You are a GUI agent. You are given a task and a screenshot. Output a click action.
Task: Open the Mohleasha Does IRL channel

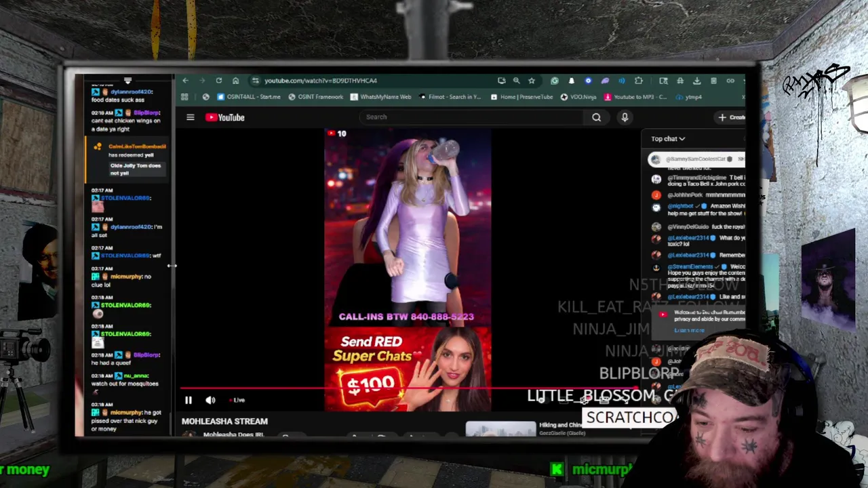click(x=233, y=434)
